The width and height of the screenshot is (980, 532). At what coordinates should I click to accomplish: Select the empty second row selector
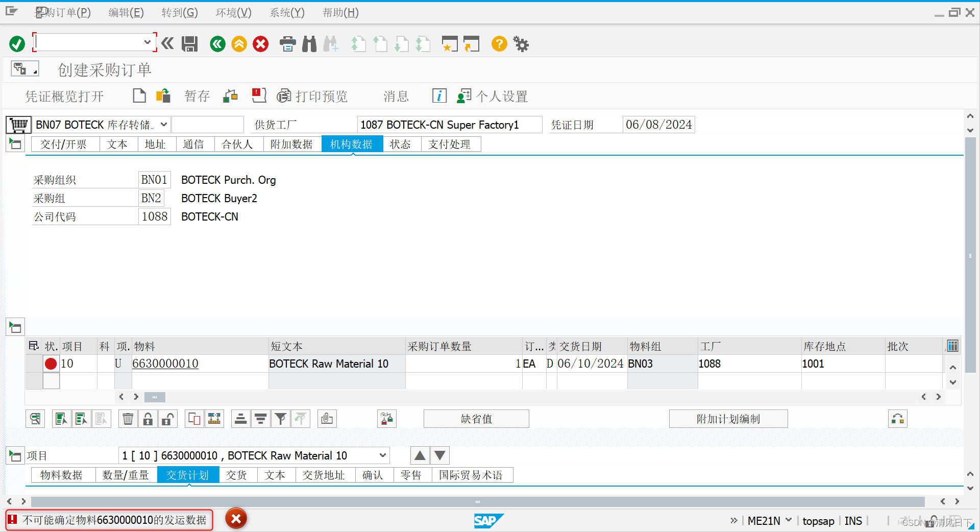tap(34, 381)
